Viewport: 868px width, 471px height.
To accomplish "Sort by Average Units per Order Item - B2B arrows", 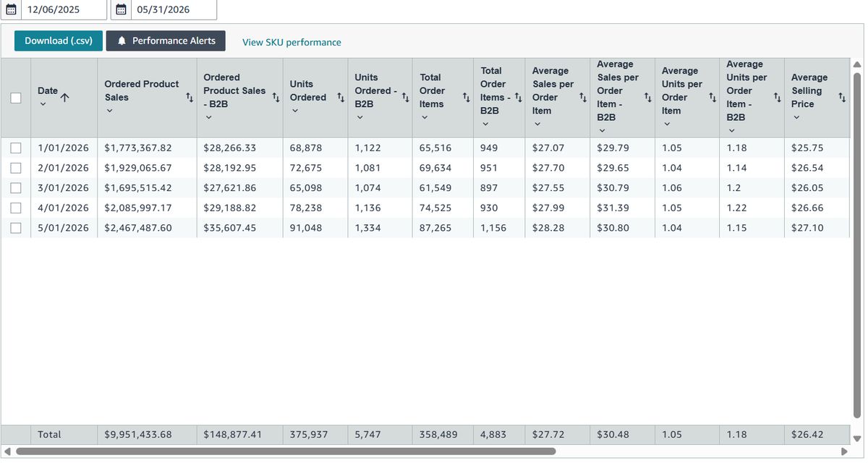I will pyautogui.click(x=777, y=97).
